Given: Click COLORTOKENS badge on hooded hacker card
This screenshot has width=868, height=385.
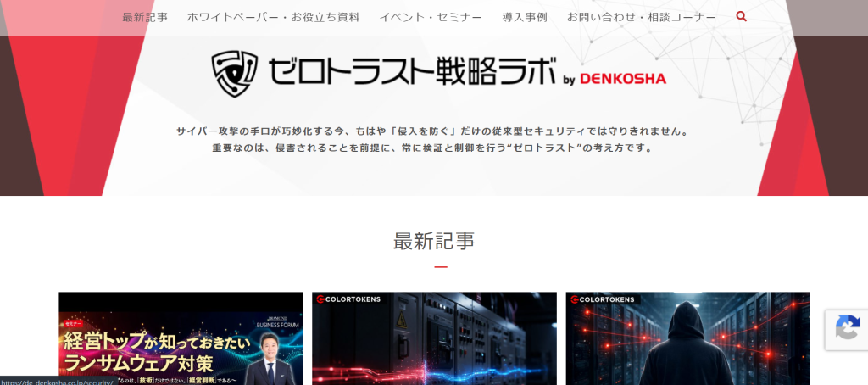Looking at the screenshot, I should (x=603, y=299).
